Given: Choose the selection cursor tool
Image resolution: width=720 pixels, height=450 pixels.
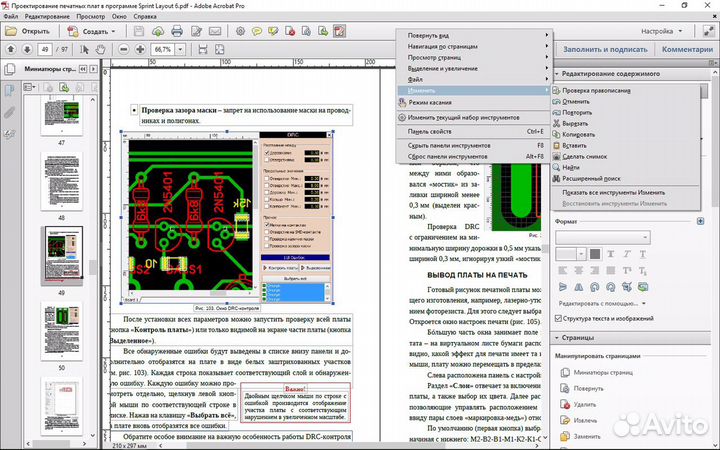Looking at the screenshot, I should (x=84, y=49).
